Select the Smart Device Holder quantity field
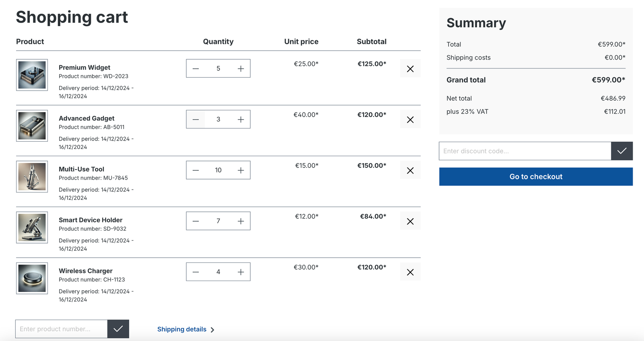 pos(218,221)
